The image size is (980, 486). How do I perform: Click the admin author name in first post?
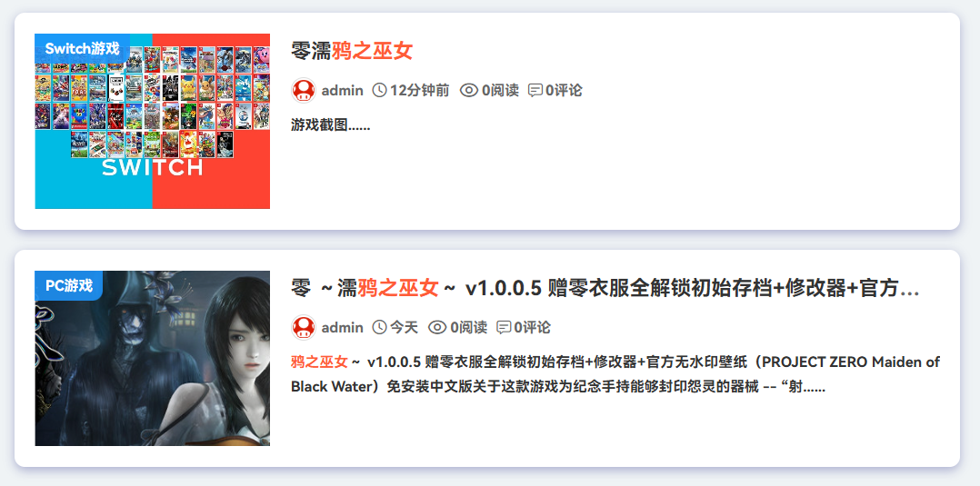pyautogui.click(x=343, y=91)
